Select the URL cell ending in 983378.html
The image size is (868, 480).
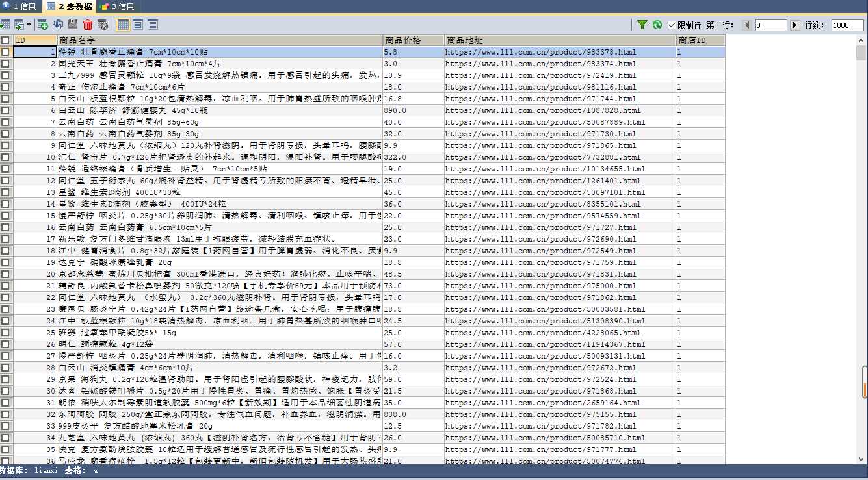pyautogui.click(x=560, y=52)
